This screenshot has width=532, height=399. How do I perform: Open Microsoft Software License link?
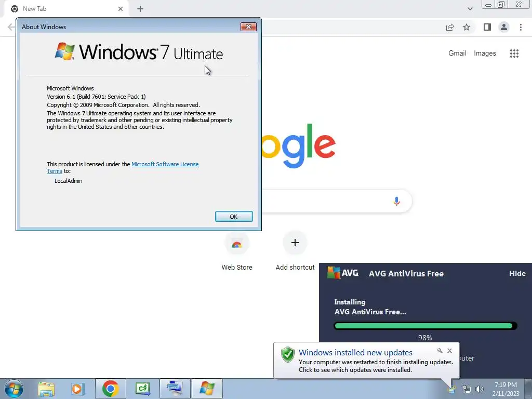[165, 164]
